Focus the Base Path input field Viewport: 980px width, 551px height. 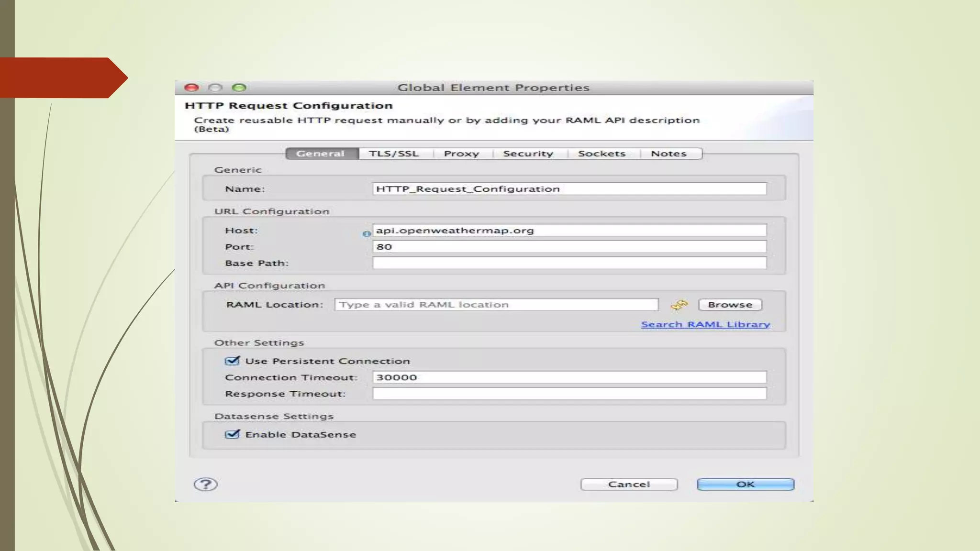coord(569,263)
